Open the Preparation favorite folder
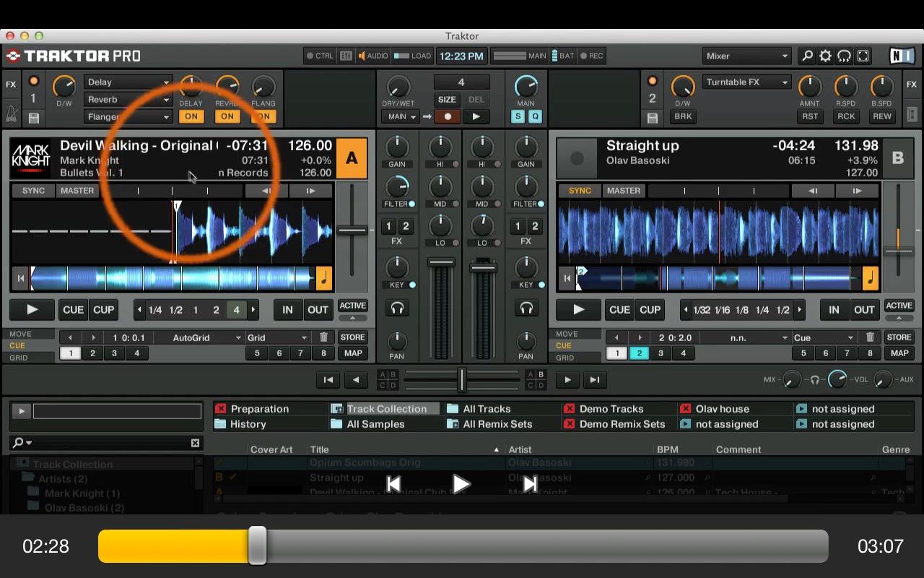924x578 pixels. pos(259,409)
